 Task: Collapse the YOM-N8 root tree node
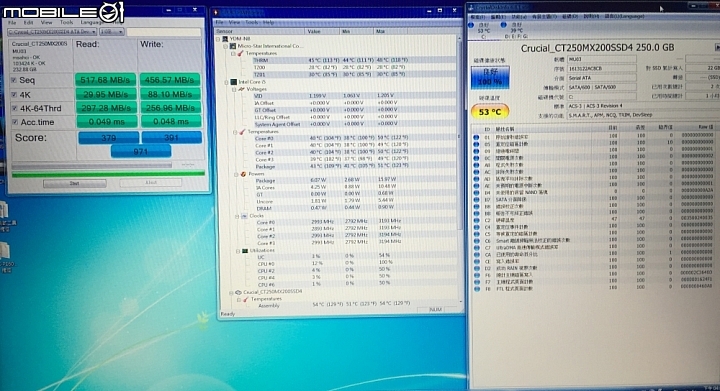point(219,39)
